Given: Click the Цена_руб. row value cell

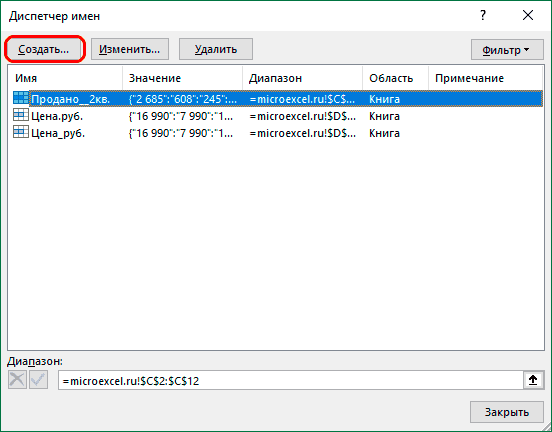Looking at the screenshot, I should 181,133.
